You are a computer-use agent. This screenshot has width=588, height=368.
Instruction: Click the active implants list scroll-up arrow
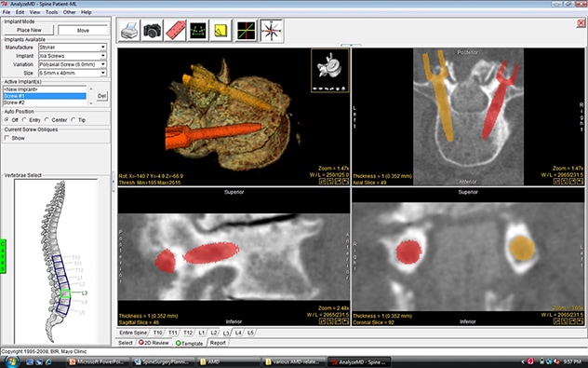(x=90, y=89)
